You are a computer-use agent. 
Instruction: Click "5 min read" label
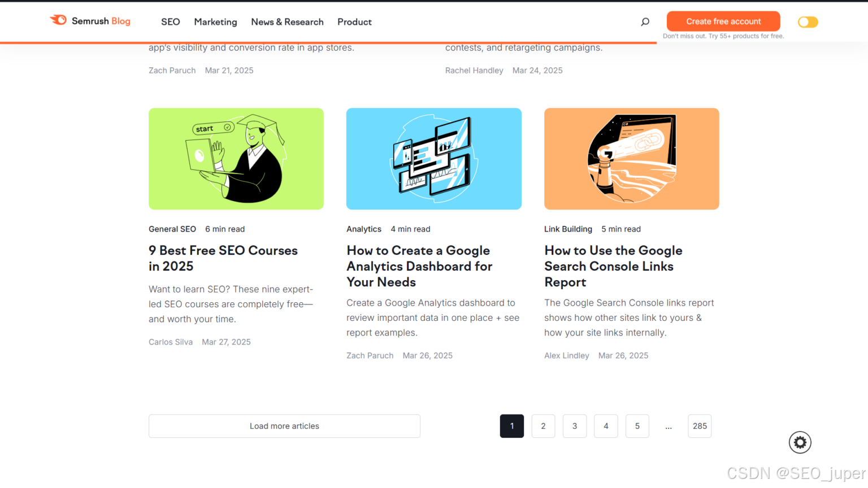tap(621, 229)
